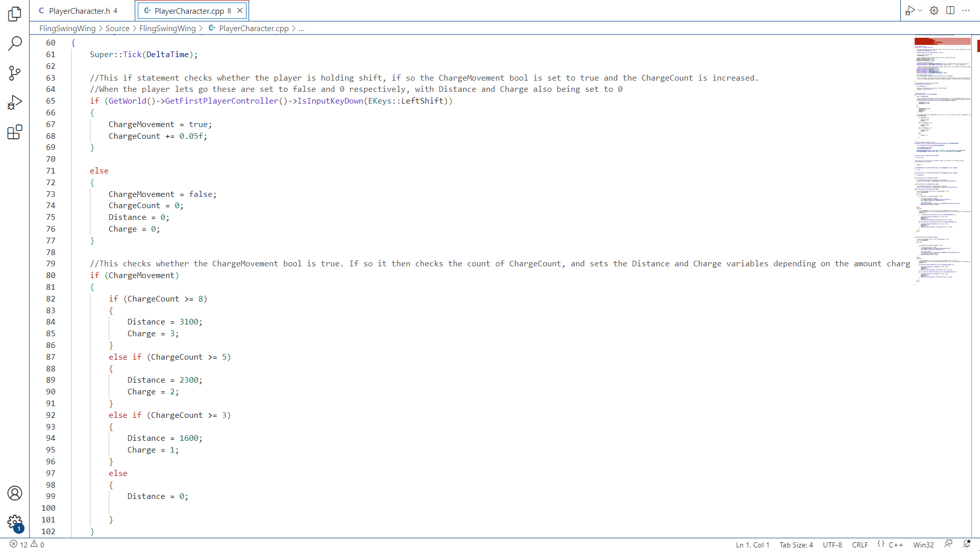Click the Ln 1, Col 1 position indicator
The width and height of the screenshot is (980, 551).
(752, 544)
